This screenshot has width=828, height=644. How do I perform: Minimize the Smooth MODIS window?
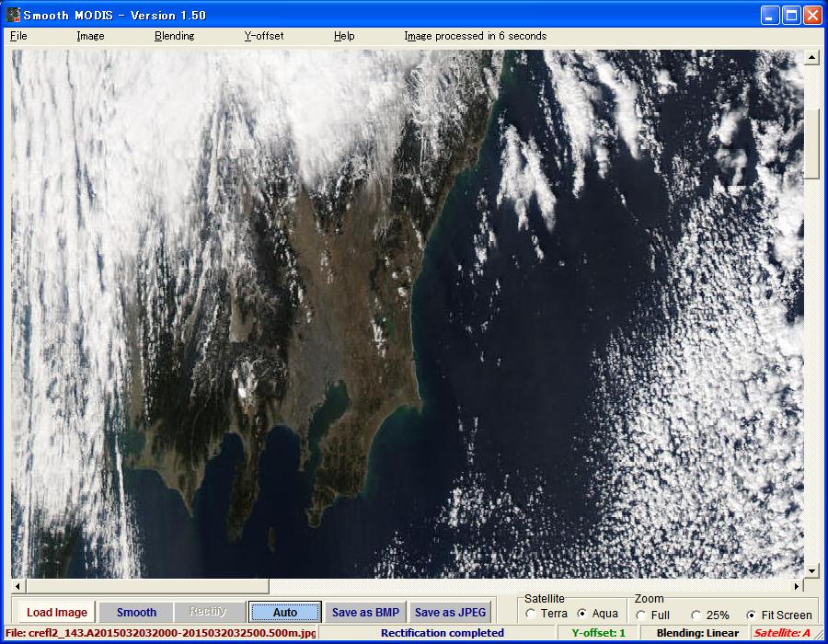pos(770,16)
